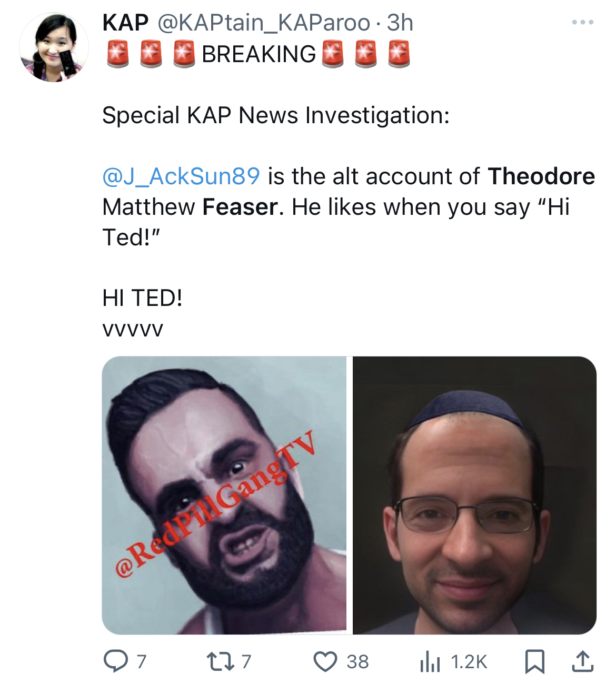Click the retweet count 7 beside the arrows
The height and width of the screenshot is (684, 616).
coord(246,662)
